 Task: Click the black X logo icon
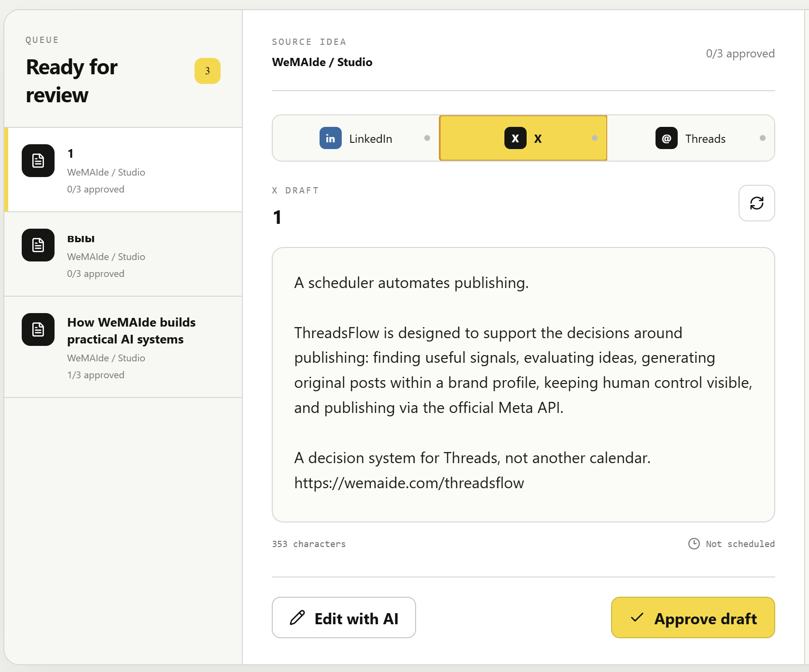(x=516, y=138)
